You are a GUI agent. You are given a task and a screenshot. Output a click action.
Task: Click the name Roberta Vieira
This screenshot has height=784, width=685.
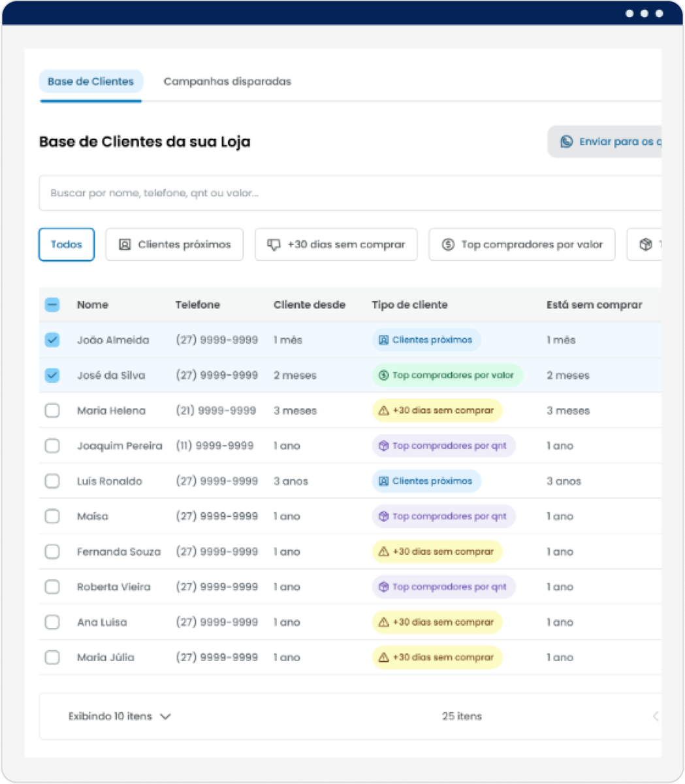coord(114,587)
